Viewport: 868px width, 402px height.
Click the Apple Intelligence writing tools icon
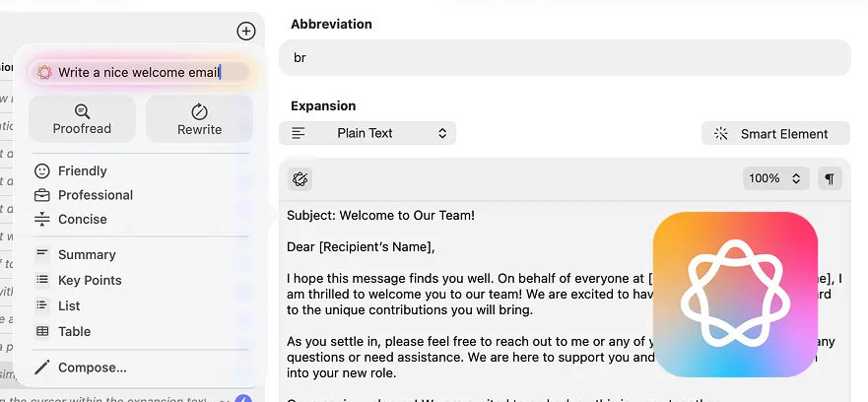pos(300,178)
